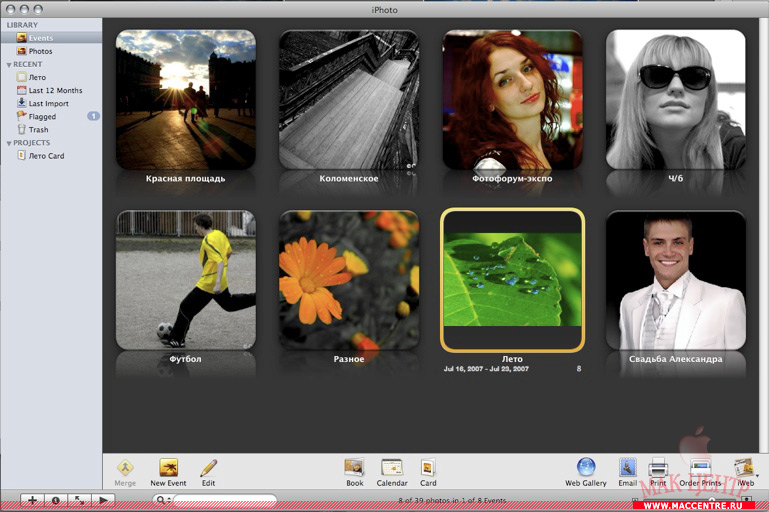Screen dimensions: 769x512
Task: Select the Лето leaf event thumbnail
Action: 513,280
